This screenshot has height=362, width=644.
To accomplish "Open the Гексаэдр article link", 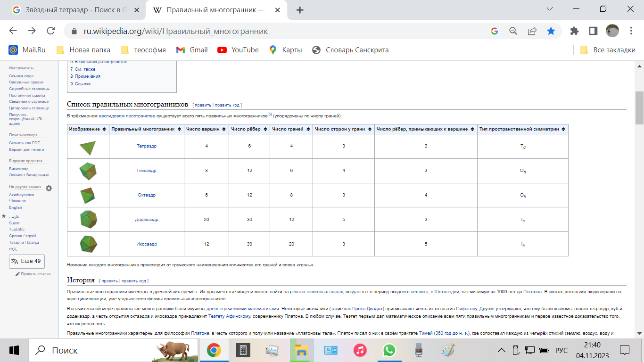I will (x=147, y=171).
